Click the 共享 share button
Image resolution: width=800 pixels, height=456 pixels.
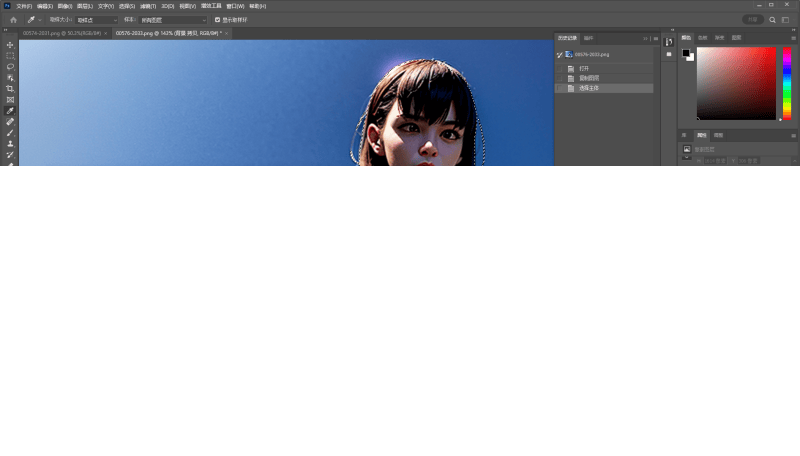pyautogui.click(x=752, y=19)
